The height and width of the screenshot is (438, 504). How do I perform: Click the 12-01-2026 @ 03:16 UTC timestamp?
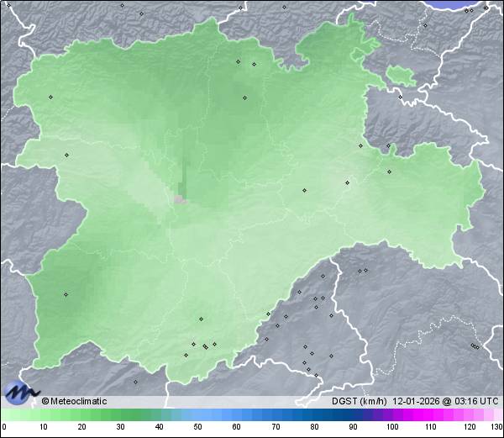[x=445, y=401]
